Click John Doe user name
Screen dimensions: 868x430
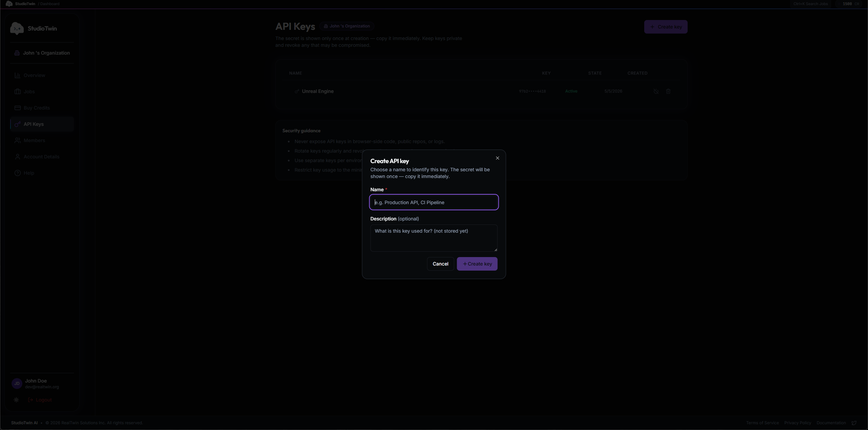(x=36, y=381)
